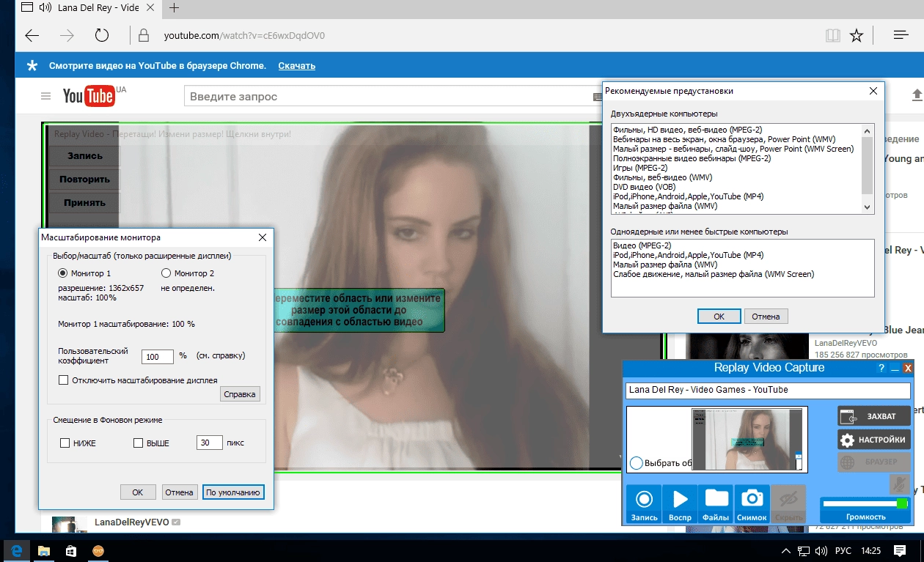Open File Explorer from taskbar
Image resolution: width=924 pixels, height=562 pixels.
coord(44,551)
